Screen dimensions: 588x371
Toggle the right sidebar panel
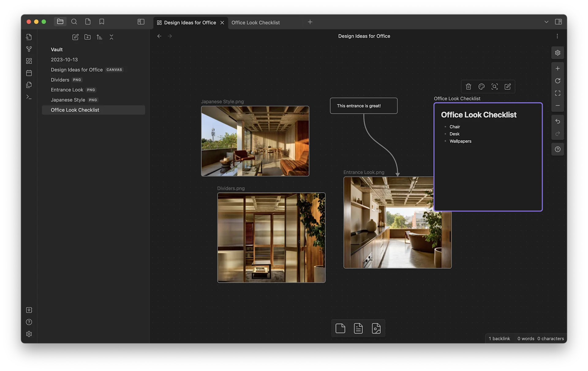[558, 22]
